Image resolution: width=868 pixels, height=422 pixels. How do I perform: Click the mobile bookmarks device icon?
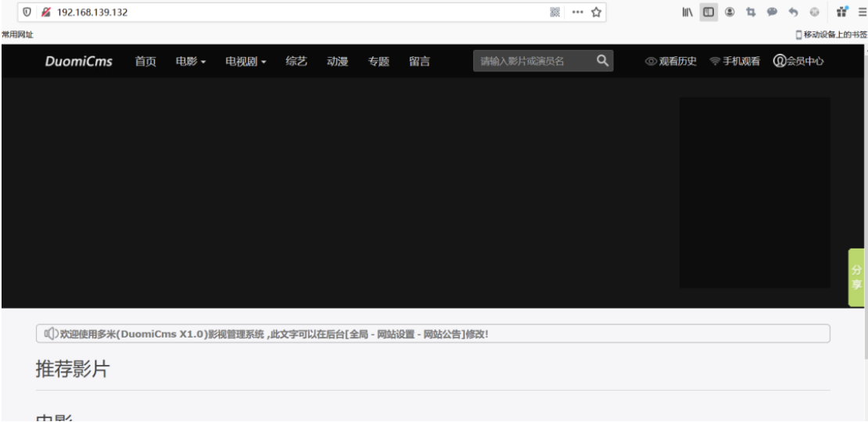point(799,34)
